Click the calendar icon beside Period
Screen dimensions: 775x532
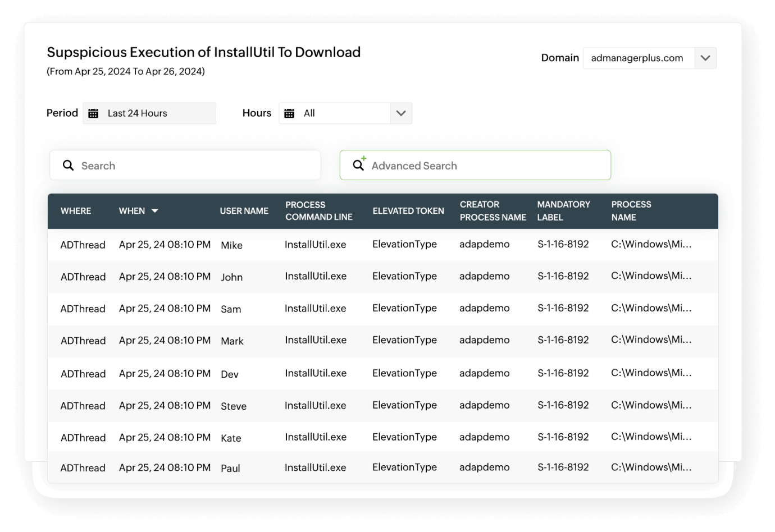click(x=93, y=113)
